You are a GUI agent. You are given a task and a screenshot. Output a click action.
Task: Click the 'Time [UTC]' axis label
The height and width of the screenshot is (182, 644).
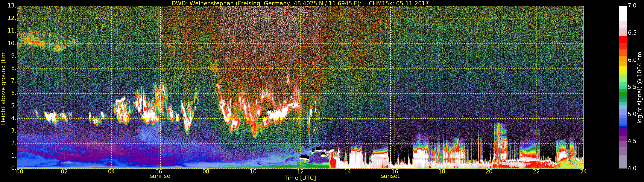click(300, 178)
